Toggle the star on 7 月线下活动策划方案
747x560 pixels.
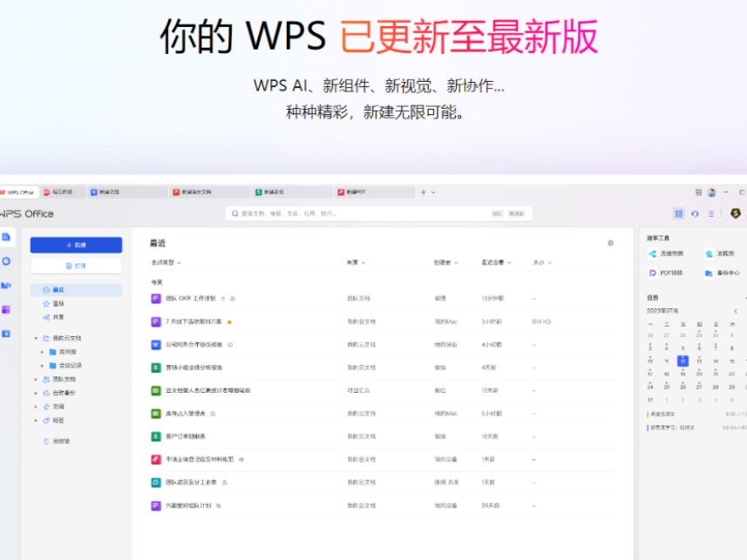pyautogui.click(x=229, y=322)
